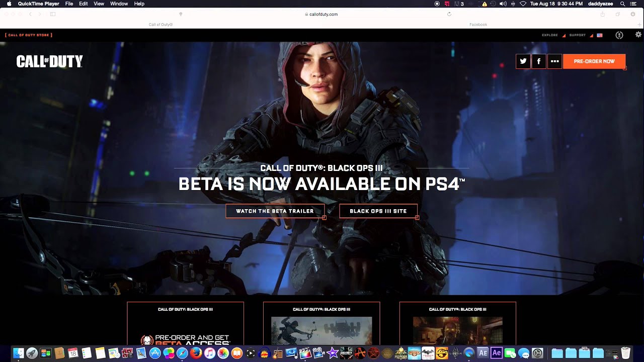Open the Window menu
The width and height of the screenshot is (644, 362).
pos(119,4)
